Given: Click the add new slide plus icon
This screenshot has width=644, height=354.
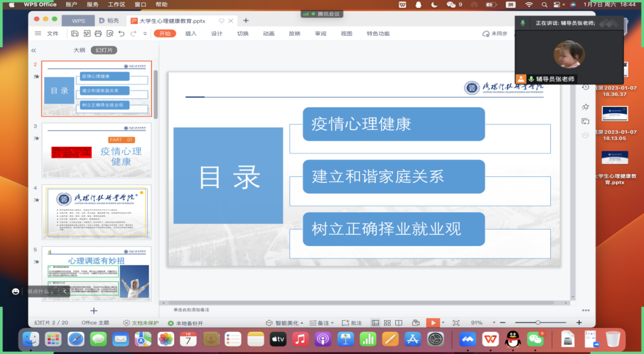Looking at the screenshot, I should click(94, 310).
